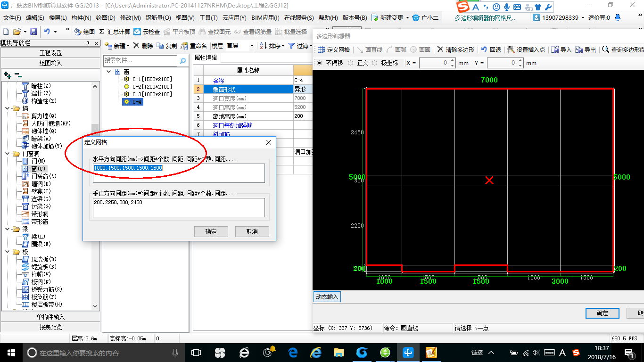Increase the Y coordinate value stepper
The image size is (644, 362).
coord(520,60)
